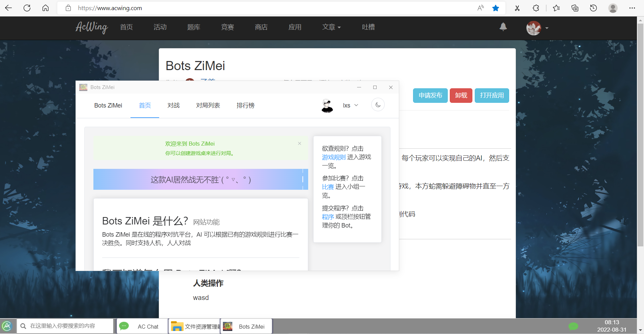
Task: Click the user avatar in the app window
Action: tap(327, 105)
